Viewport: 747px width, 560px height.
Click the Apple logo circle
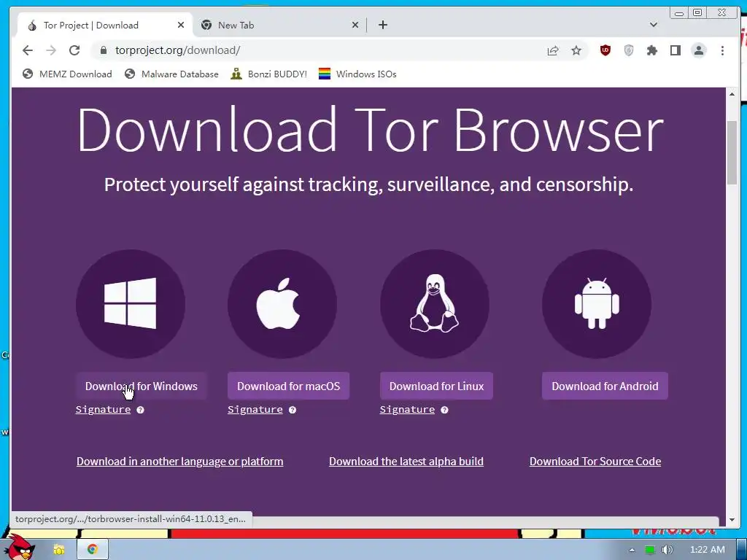(x=282, y=304)
